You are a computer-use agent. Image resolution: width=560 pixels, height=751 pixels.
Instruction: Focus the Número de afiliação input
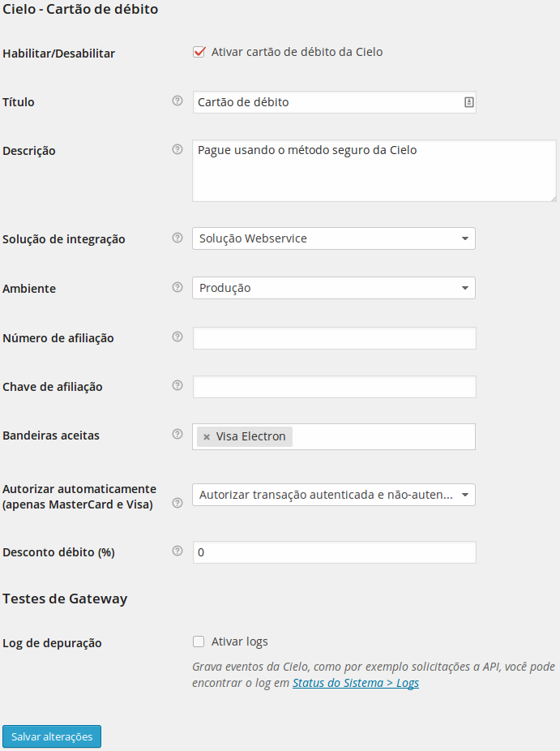click(334, 338)
